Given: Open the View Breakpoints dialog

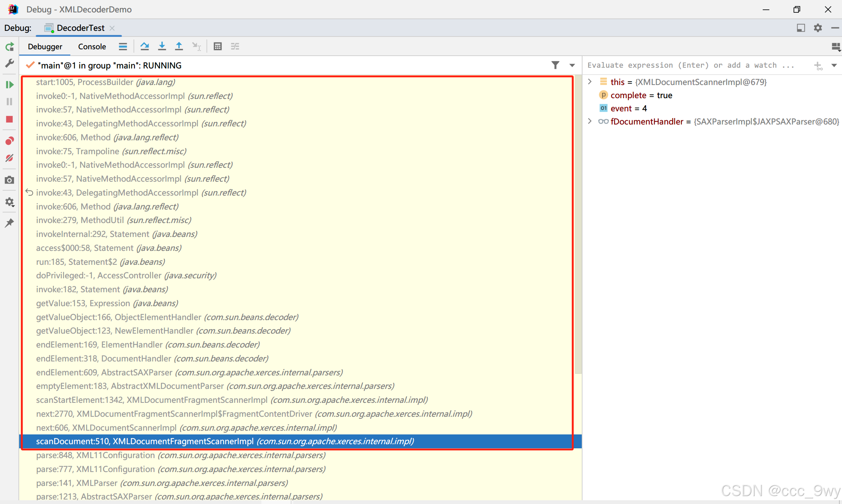Looking at the screenshot, I should click(9, 141).
